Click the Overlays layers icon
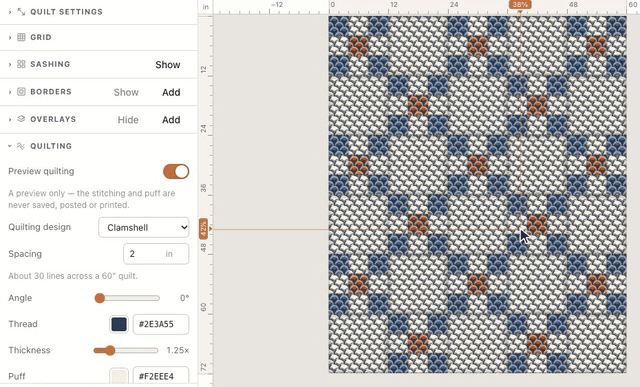The image size is (640, 387). pyautogui.click(x=21, y=119)
